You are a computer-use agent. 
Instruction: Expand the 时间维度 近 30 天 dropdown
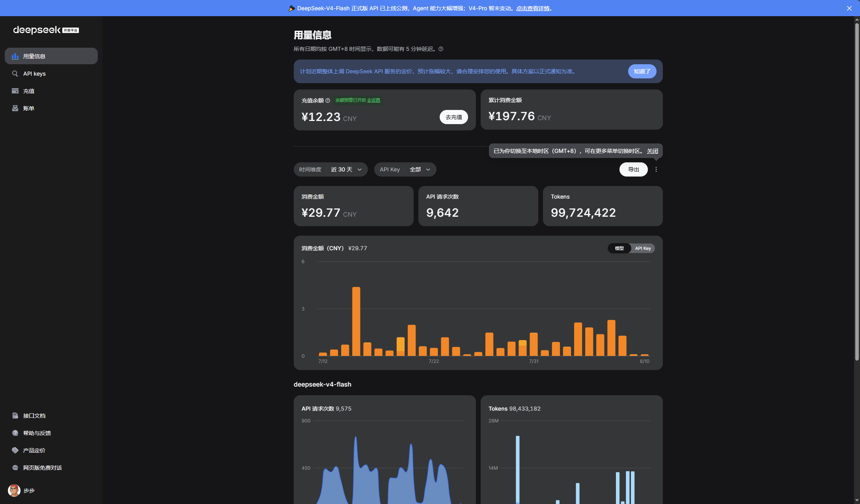click(x=331, y=169)
